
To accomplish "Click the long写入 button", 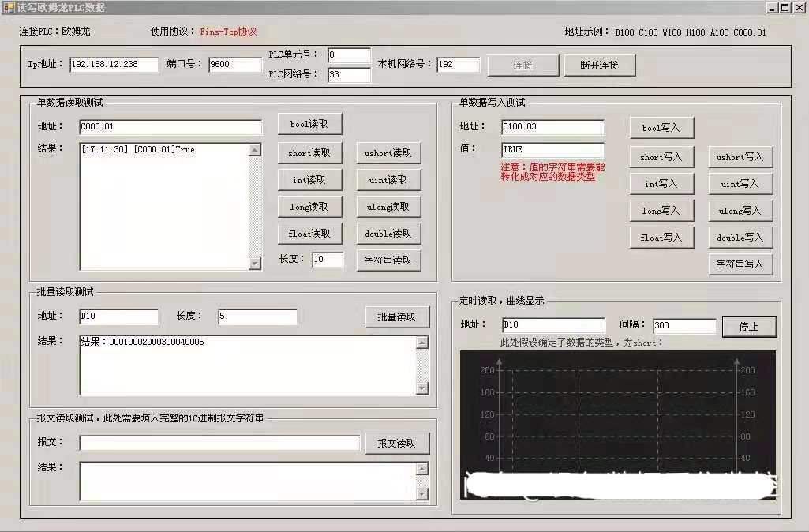I will [661, 211].
